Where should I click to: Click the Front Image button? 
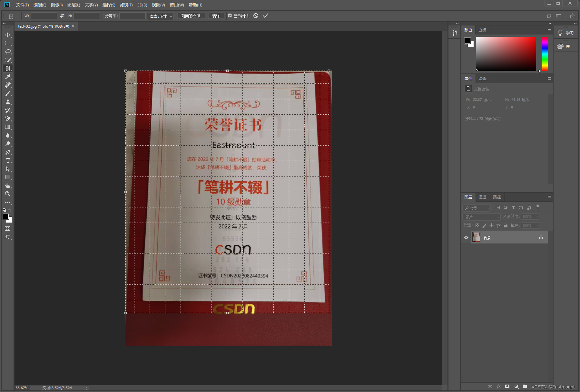[x=191, y=16]
